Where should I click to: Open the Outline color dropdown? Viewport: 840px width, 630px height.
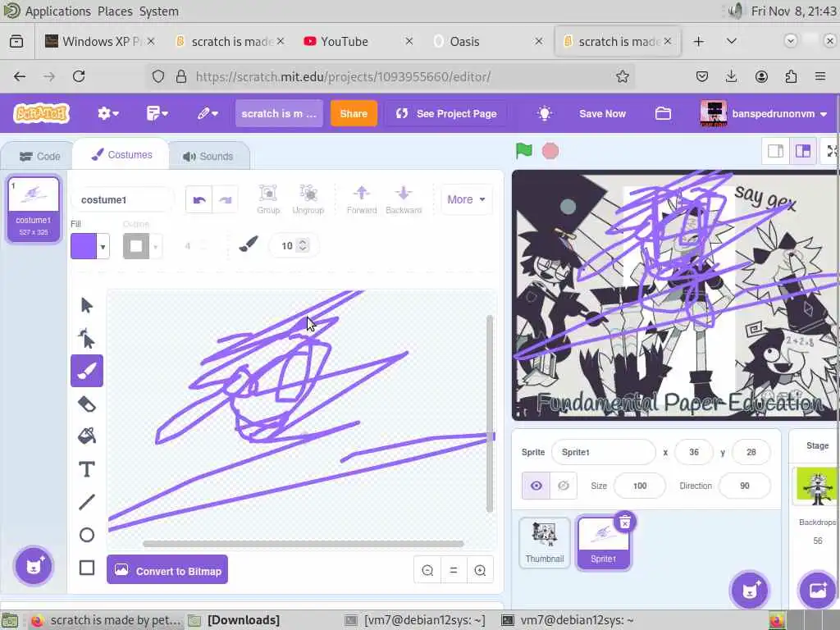click(156, 246)
